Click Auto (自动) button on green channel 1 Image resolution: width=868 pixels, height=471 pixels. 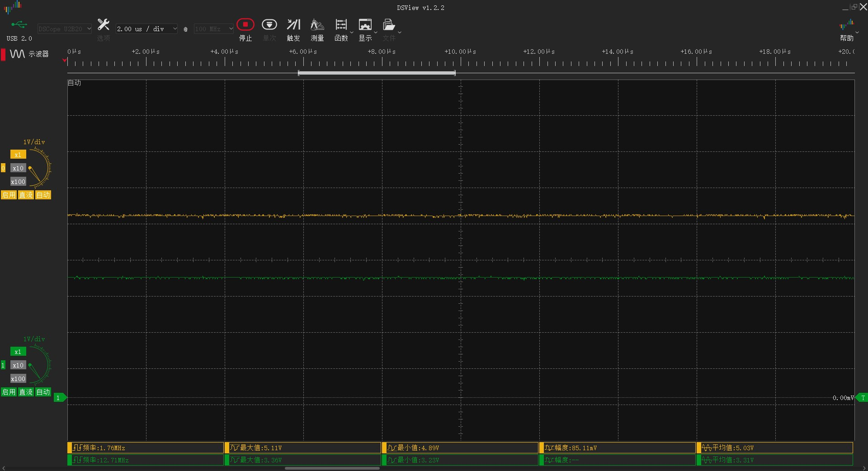43,392
